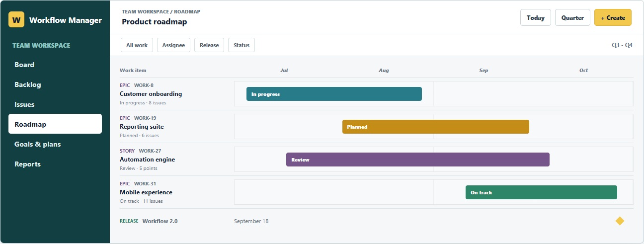Open the Automation engine story

click(x=147, y=160)
